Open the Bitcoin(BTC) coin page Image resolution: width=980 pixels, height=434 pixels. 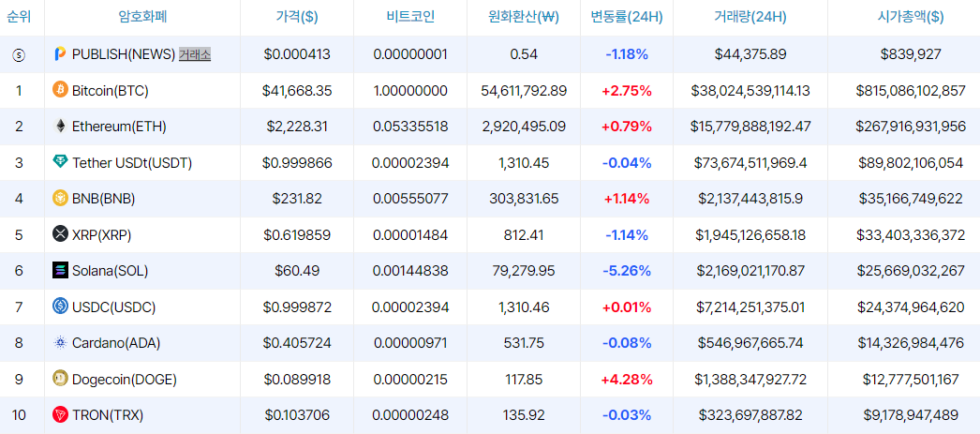[110, 91]
